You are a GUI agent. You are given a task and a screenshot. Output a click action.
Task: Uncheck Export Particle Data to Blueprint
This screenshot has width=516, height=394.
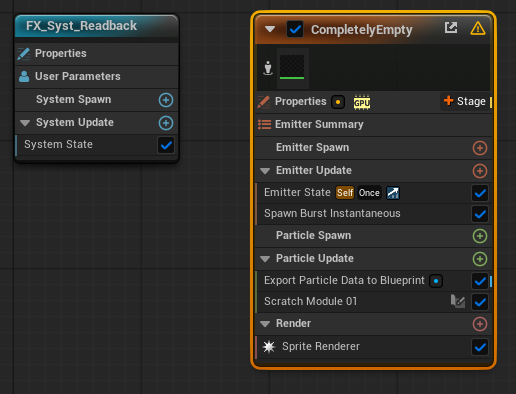480,281
